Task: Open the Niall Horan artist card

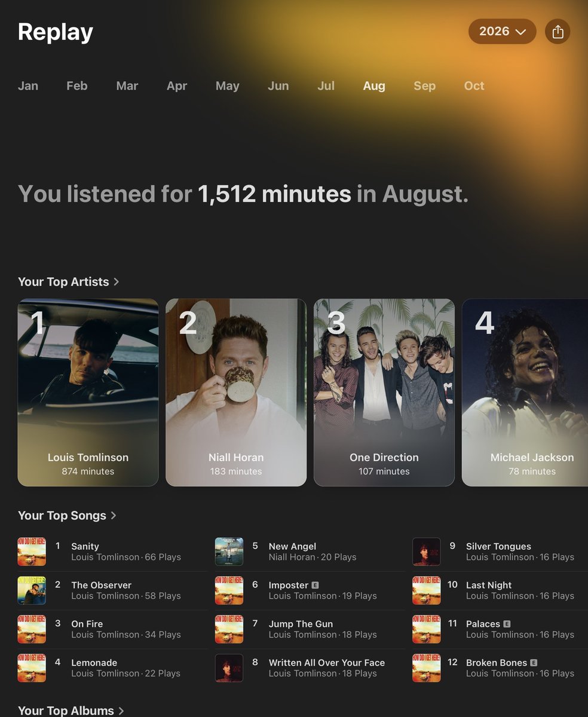Action: tap(236, 393)
